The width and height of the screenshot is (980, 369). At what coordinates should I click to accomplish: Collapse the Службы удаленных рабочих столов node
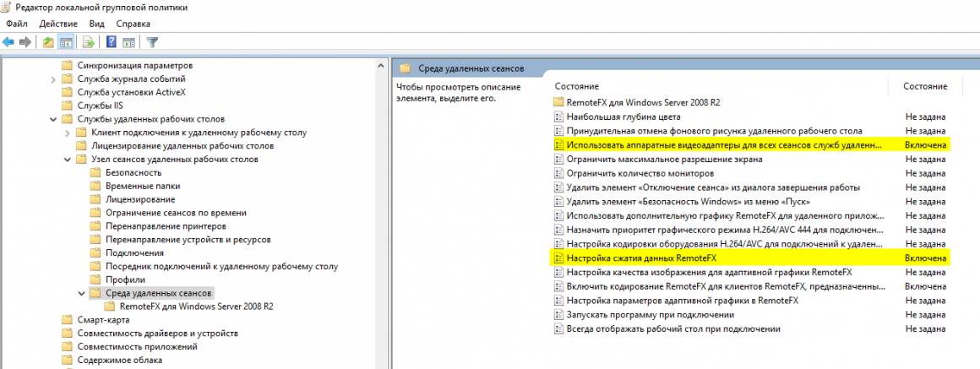54,119
